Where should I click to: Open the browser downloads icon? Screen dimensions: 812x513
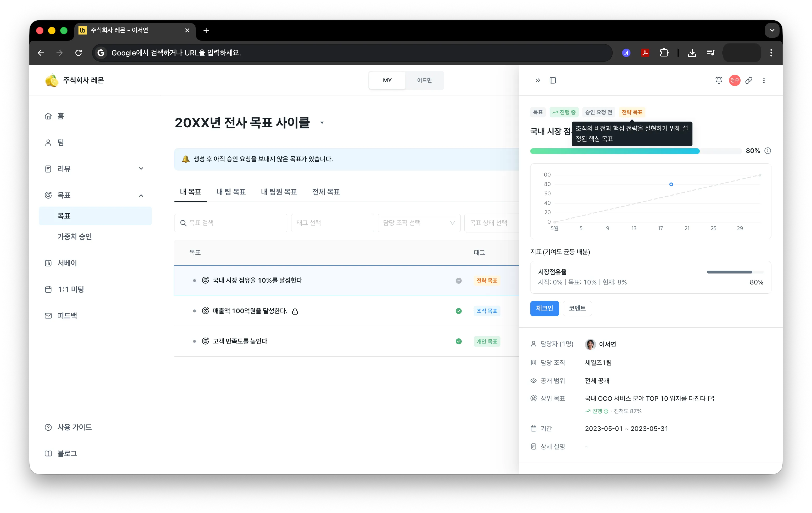[692, 53]
